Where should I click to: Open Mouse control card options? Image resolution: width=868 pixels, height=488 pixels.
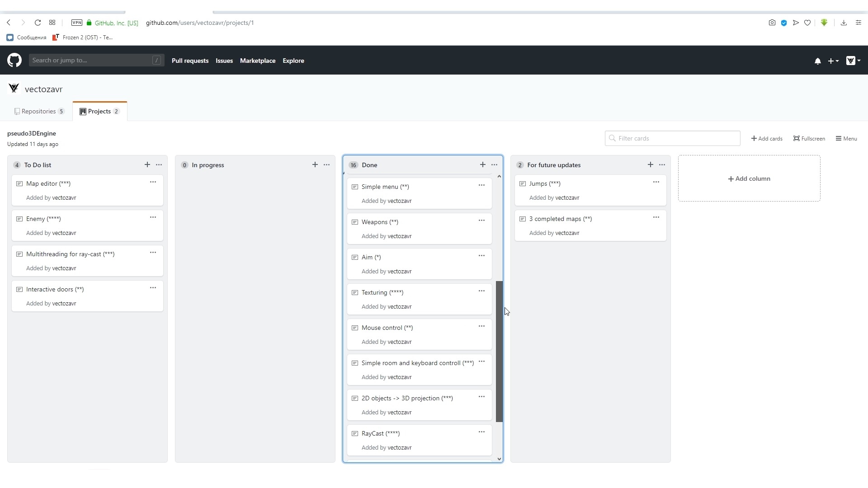pos(482,326)
